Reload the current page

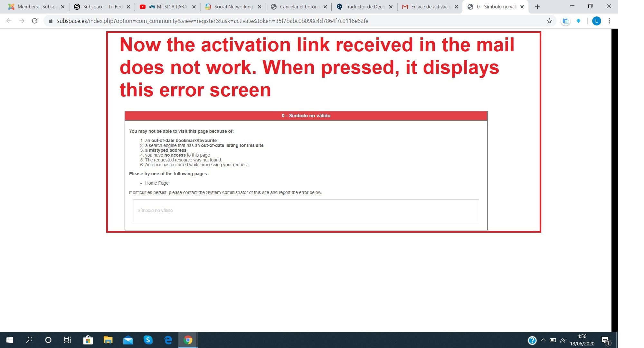[x=35, y=21]
